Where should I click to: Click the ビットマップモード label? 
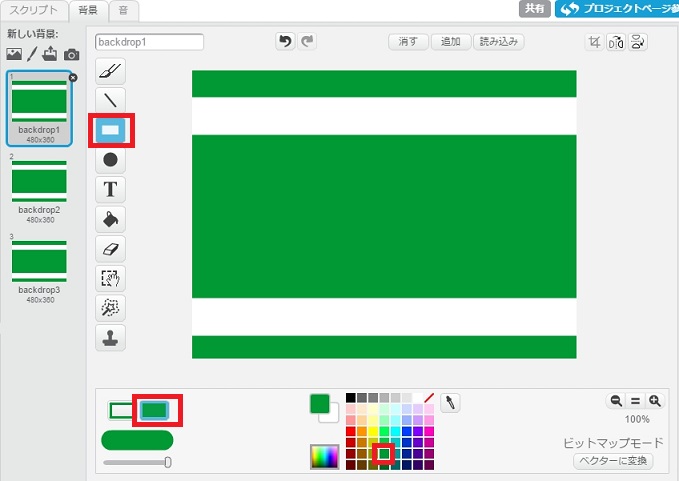613,443
